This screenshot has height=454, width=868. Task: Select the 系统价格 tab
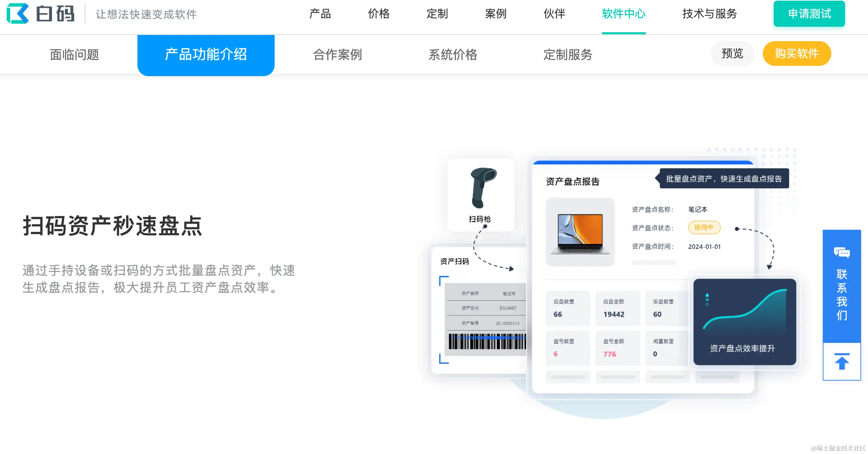453,55
